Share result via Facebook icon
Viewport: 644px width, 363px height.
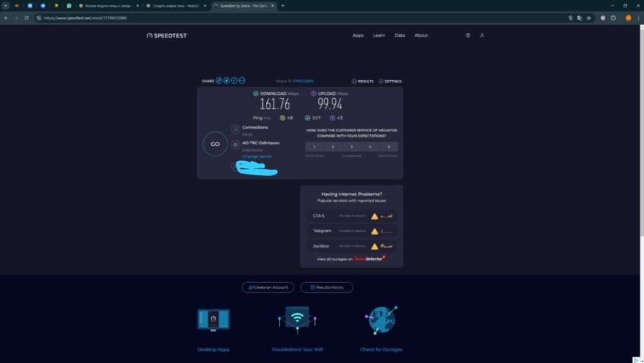point(234,81)
